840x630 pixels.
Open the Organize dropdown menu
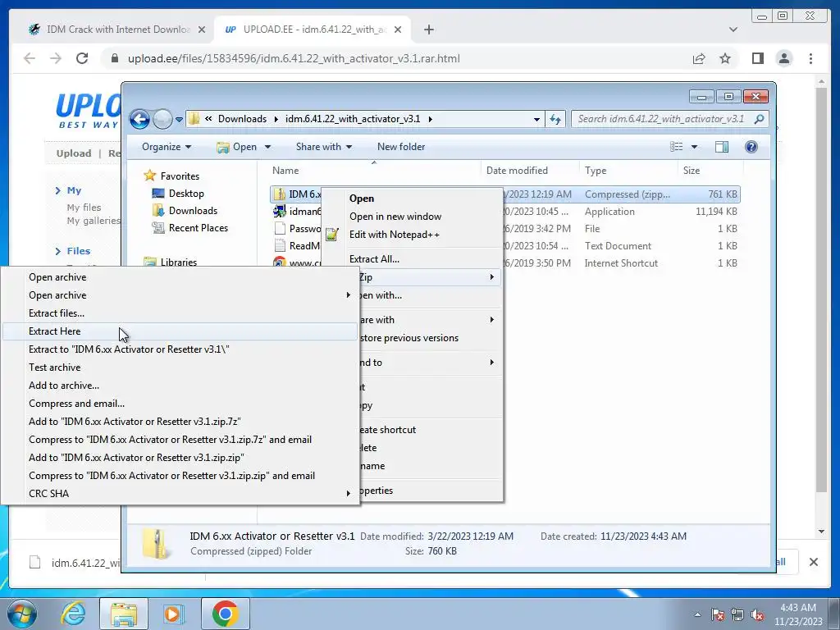click(166, 147)
